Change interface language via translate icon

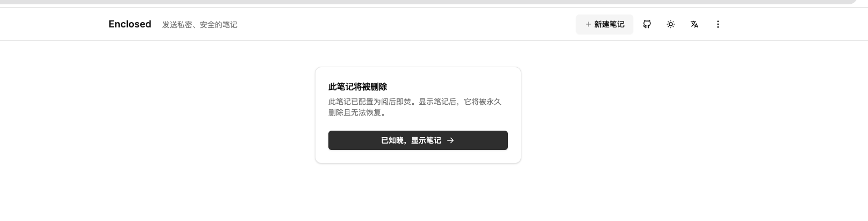coord(694,24)
